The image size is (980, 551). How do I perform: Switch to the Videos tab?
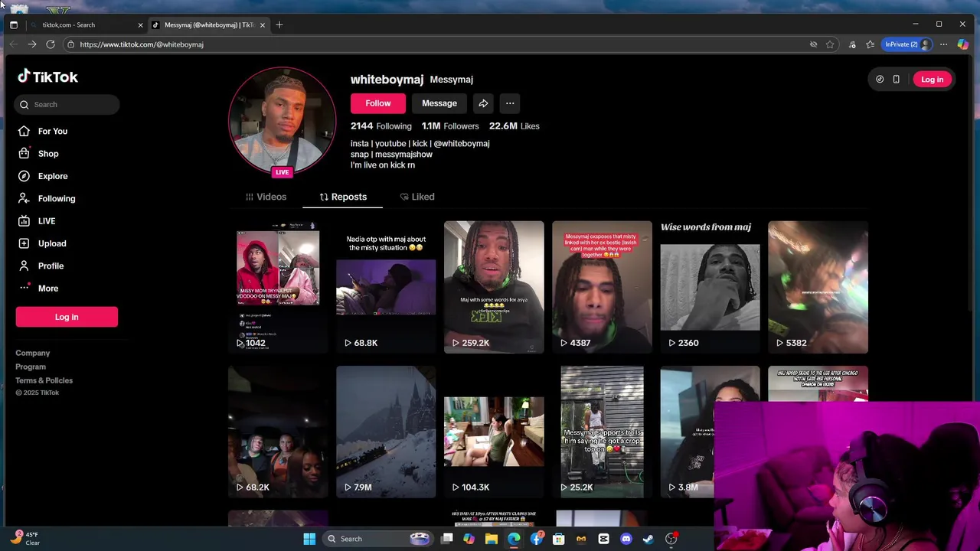(x=266, y=197)
